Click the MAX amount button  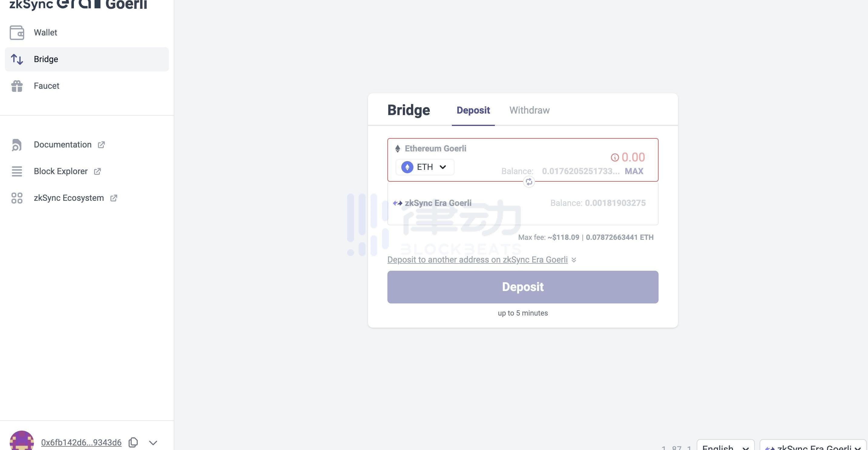point(634,171)
